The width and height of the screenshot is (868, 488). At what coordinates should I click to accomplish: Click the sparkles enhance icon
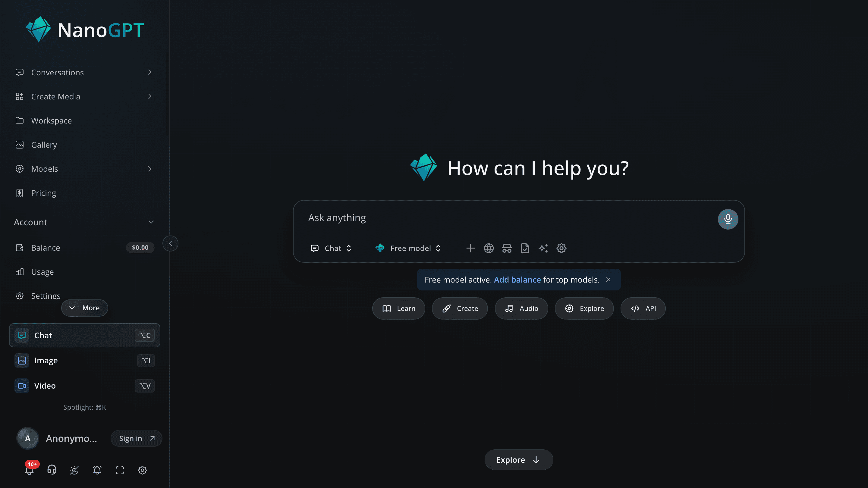coord(543,248)
